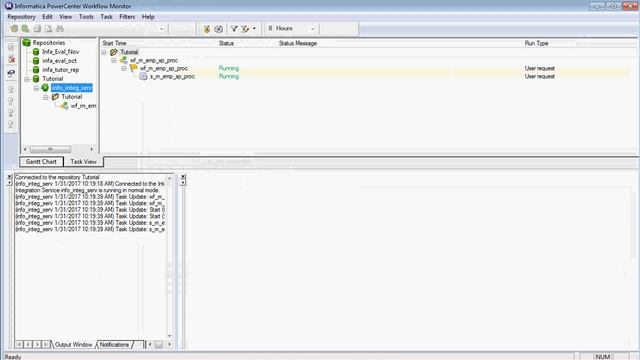The height and width of the screenshot is (360, 640).
Task: Open the empty toolbar combo box dropdown
Action: (161, 29)
